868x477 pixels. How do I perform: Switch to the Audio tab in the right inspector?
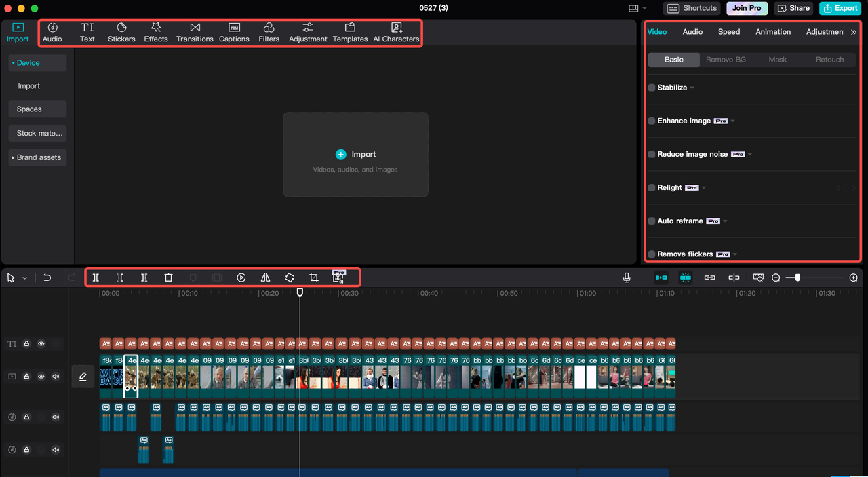(x=692, y=32)
